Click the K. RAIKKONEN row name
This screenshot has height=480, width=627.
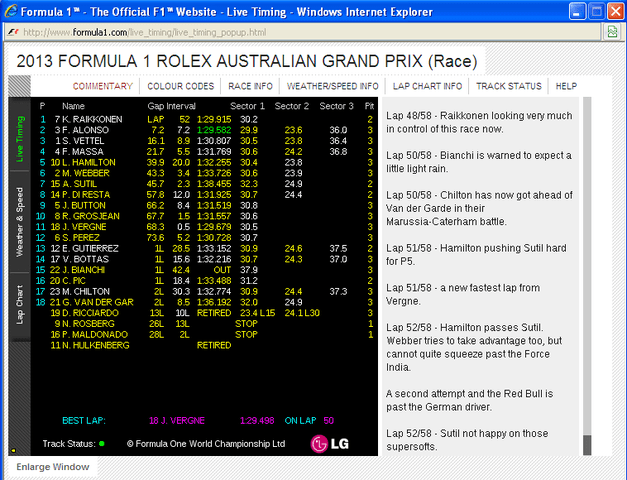(92, 119)
